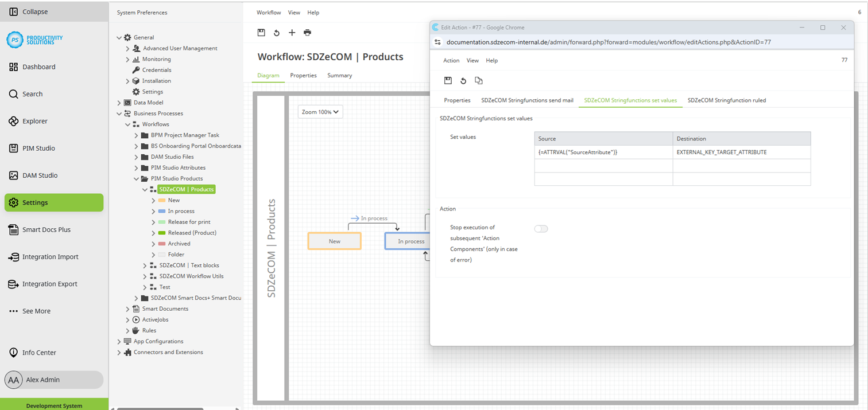Screen dimensions: 868x410
Task: Select SDZeCOM | Text blocks workflow
Action: pyautogui.click(x=189, y=265)
